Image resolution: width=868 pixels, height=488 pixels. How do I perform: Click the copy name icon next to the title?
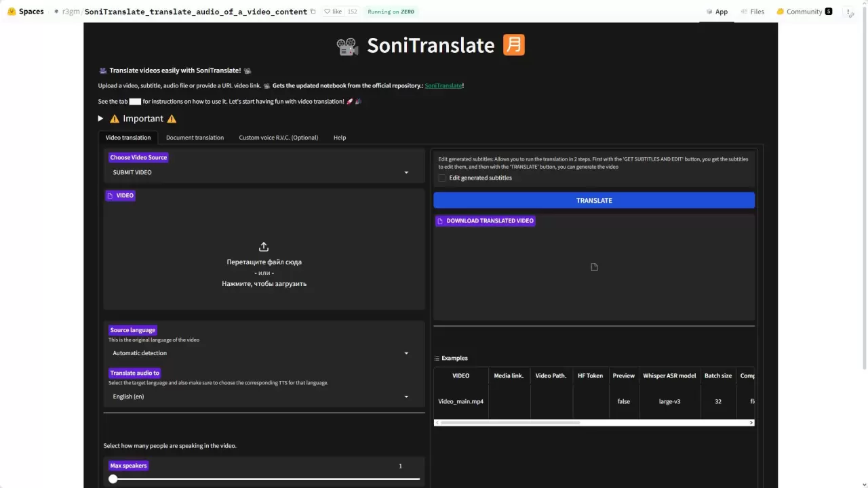[313, 12]
